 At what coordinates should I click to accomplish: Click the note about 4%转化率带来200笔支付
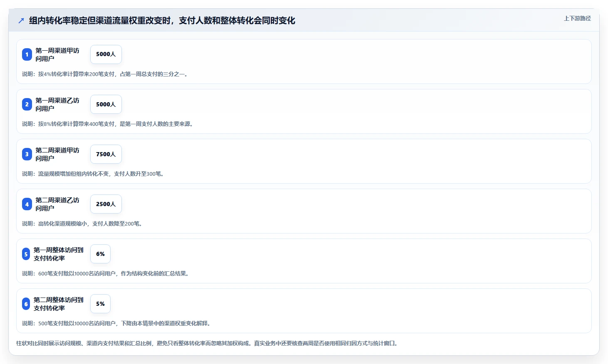[106, 74]
